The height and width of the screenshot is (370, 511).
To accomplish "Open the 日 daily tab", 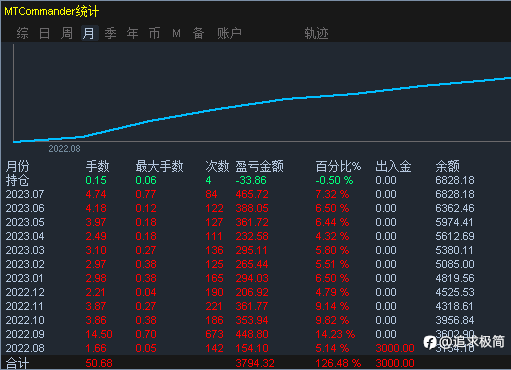I will (x=44, y=33).
